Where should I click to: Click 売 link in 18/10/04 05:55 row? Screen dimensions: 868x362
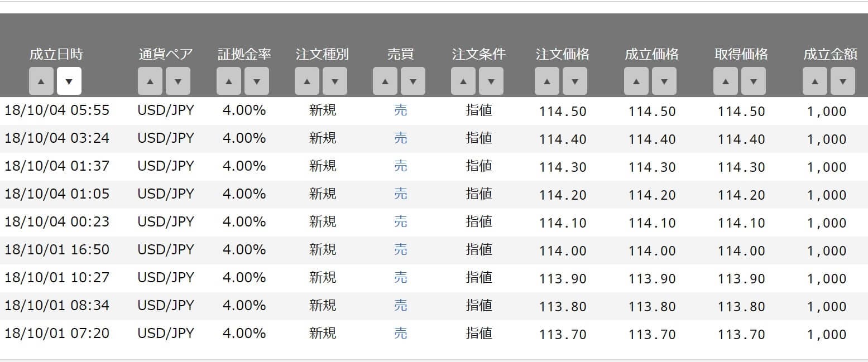coord(400,110)
